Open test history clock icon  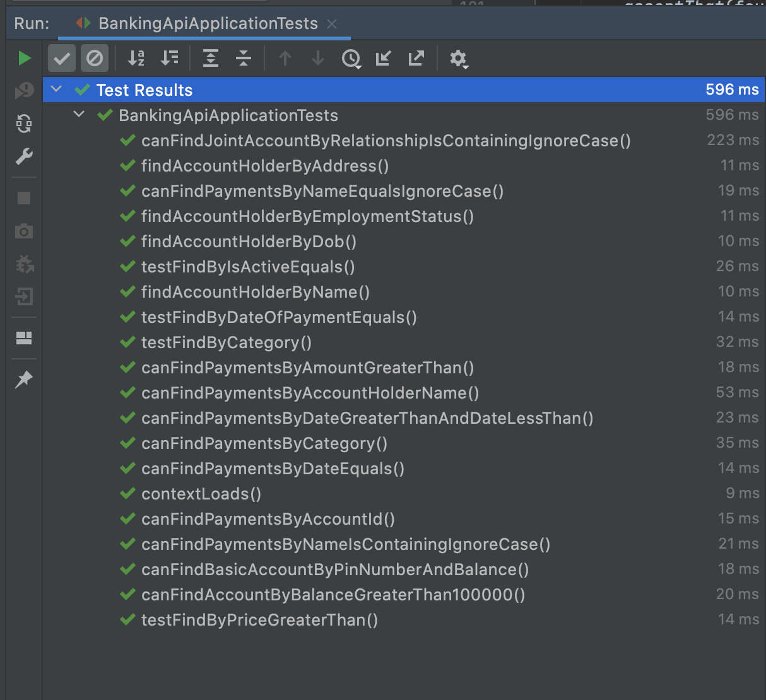click(351, 59)
